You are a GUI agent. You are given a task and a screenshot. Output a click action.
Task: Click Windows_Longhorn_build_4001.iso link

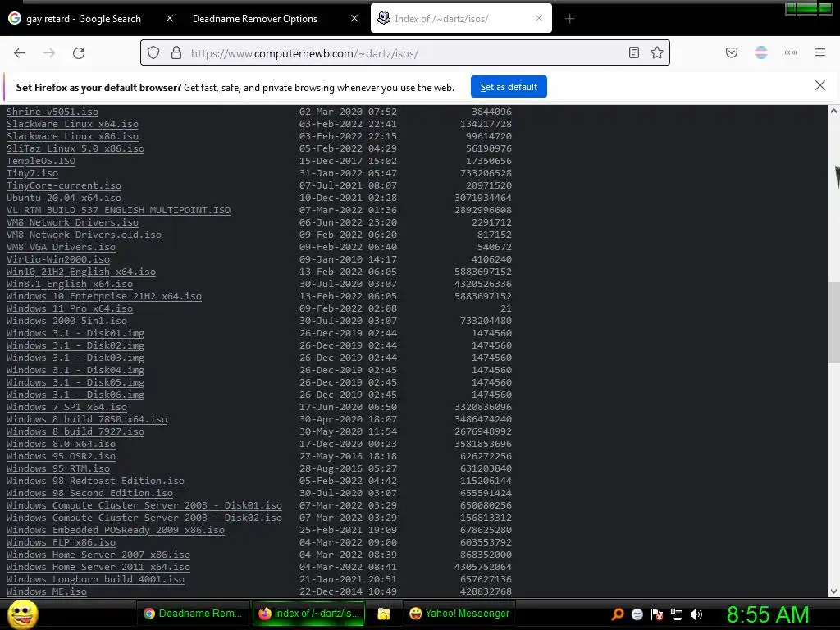click(95, 579)
